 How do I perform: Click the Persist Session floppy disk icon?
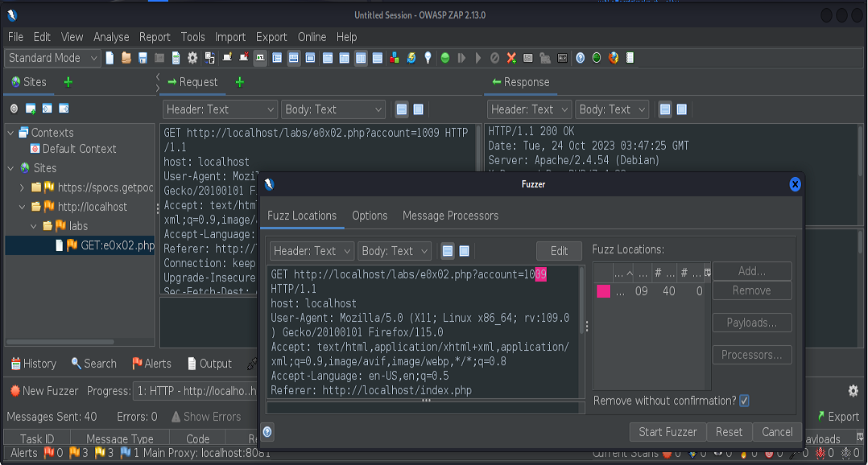pos(143,58)
